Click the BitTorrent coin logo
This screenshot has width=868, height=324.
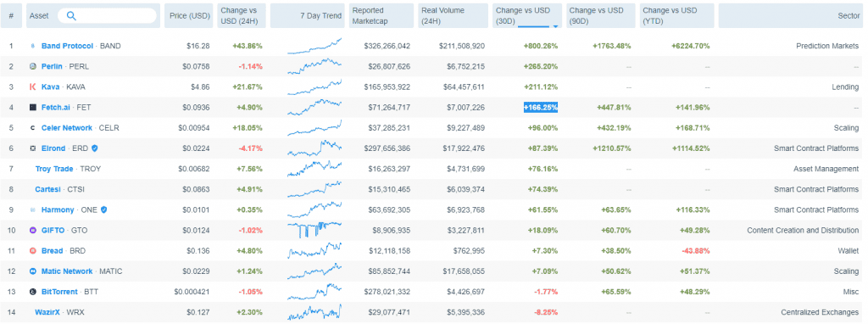pyautogui.click(x=33, y=292)
